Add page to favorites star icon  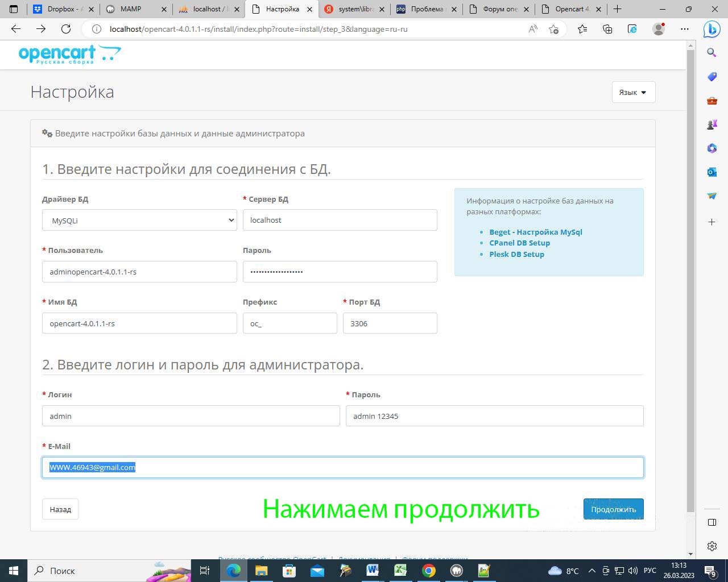(553, 29)
